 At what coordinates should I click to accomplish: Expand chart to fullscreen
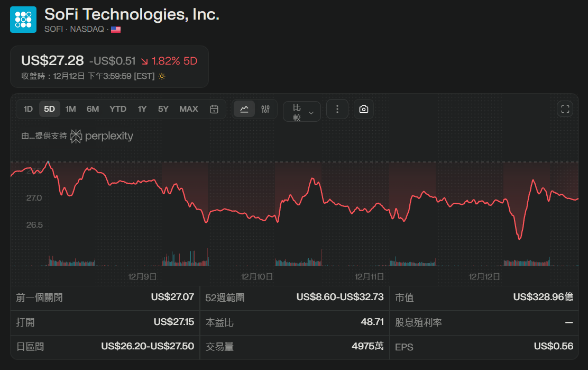(x=565, y=109)
